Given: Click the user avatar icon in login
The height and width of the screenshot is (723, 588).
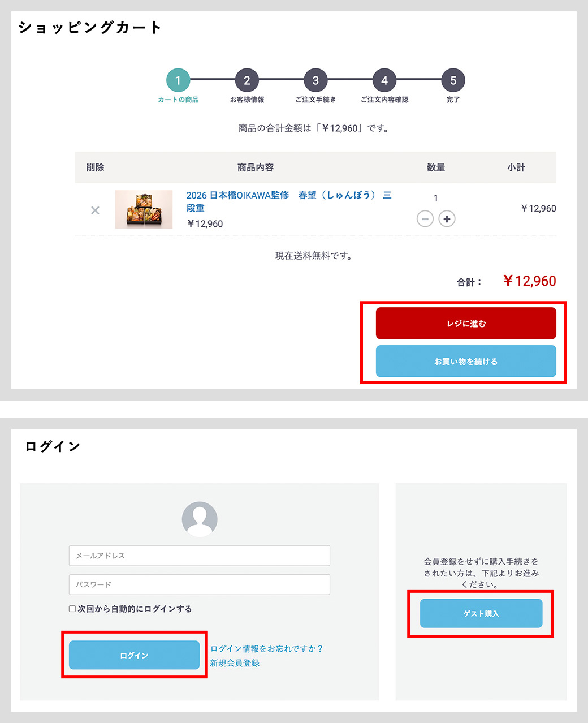Looking at the screenshot, I should point(200,519).
